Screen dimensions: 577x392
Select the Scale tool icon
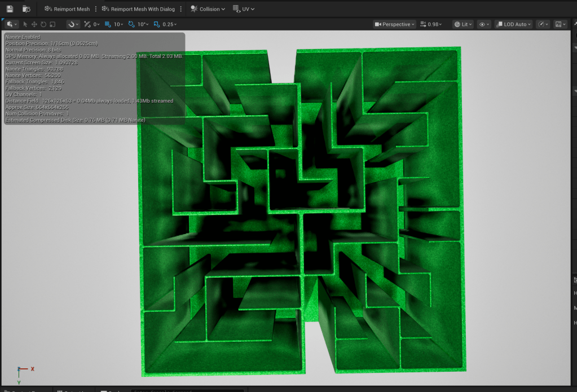coord(52,24)
